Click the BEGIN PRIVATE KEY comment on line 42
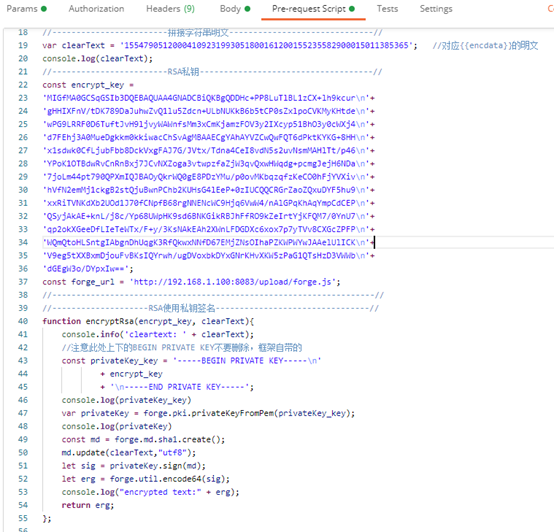Screen dimensions: 554x532 tap(182, 348)
